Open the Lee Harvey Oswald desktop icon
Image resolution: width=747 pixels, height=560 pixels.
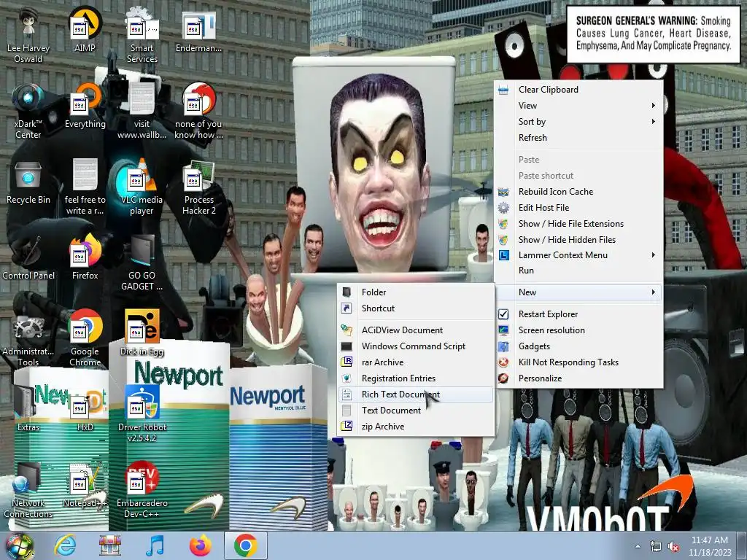pos(28,36)
